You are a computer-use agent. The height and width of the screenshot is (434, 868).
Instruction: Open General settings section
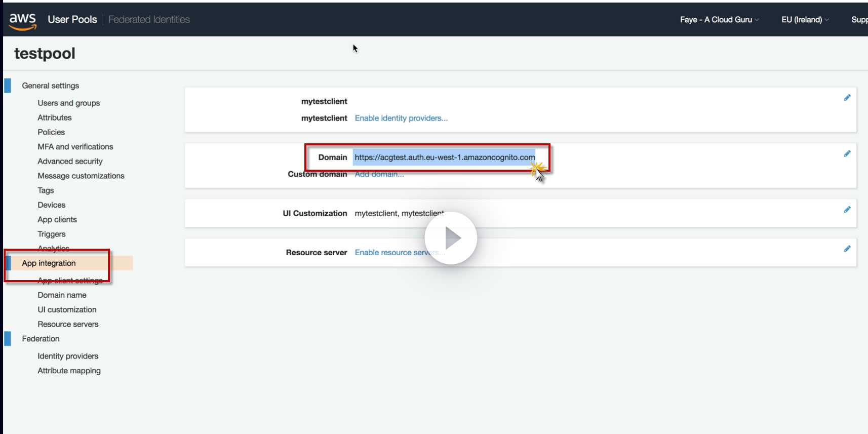click(x=51, y=86)
